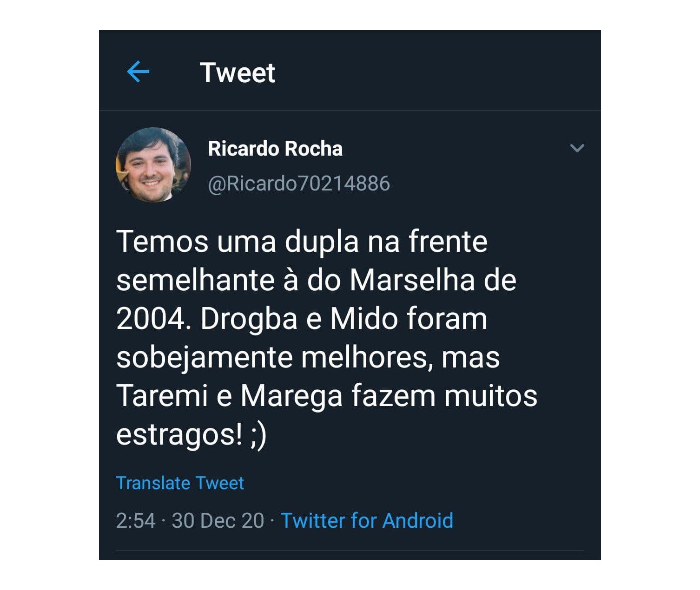
Task: Click the 30 Dec 20 date
Action: pos(218,520)
